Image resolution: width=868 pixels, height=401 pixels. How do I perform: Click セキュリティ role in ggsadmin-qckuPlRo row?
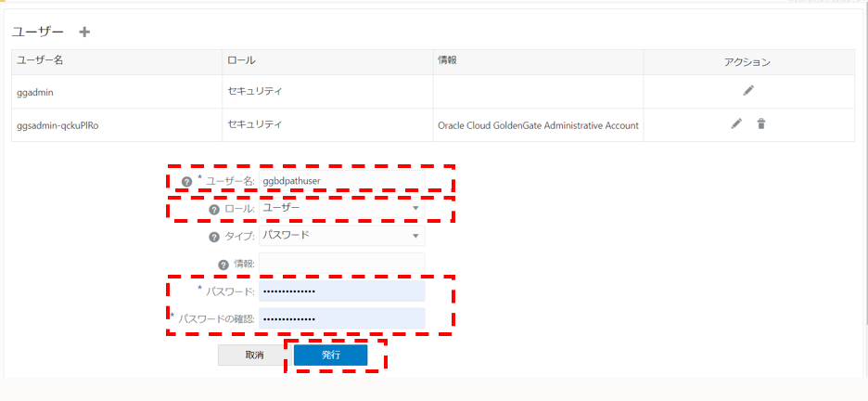pos(255,124)
